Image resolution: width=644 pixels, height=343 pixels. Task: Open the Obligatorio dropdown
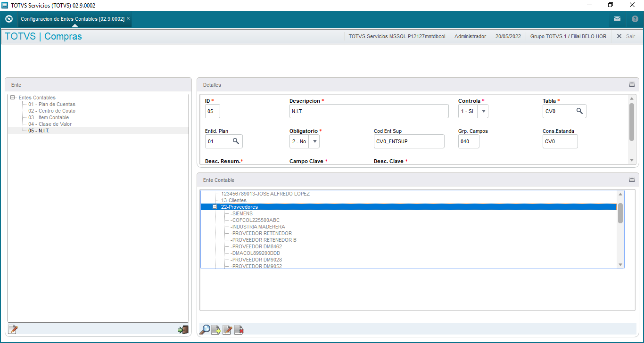tap(314, 141)
